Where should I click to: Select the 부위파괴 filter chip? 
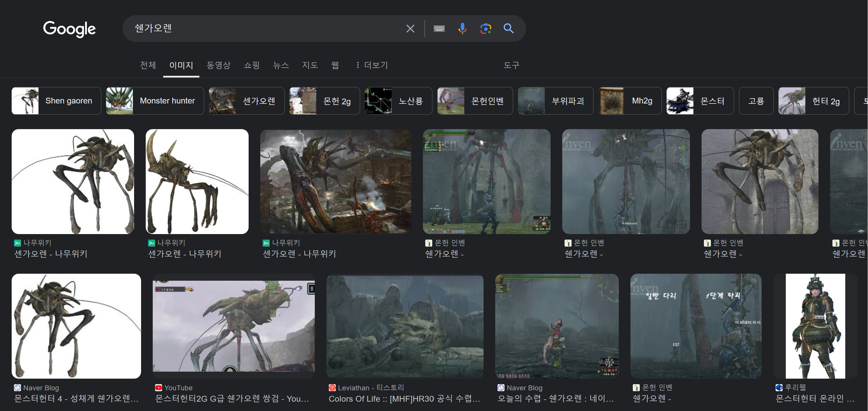(x=556, y=101)
